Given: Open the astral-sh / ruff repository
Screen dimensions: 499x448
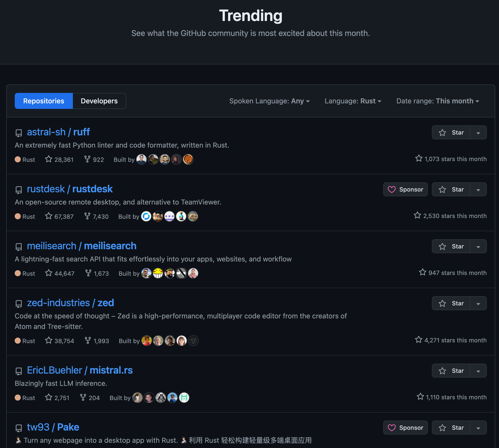Looking at the screenshot, I should 58,132.
